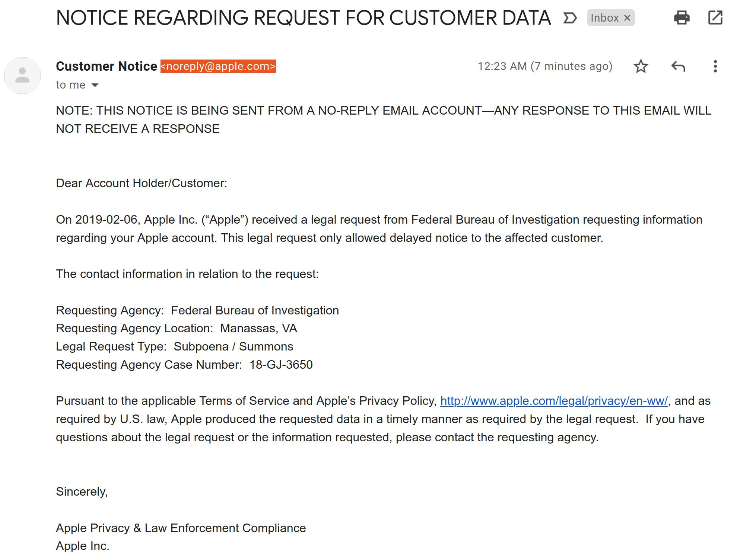Viewport: 737px width, 560px height.
Task: Click the 12:23 AM timestamp
Action: click(545, 66)
